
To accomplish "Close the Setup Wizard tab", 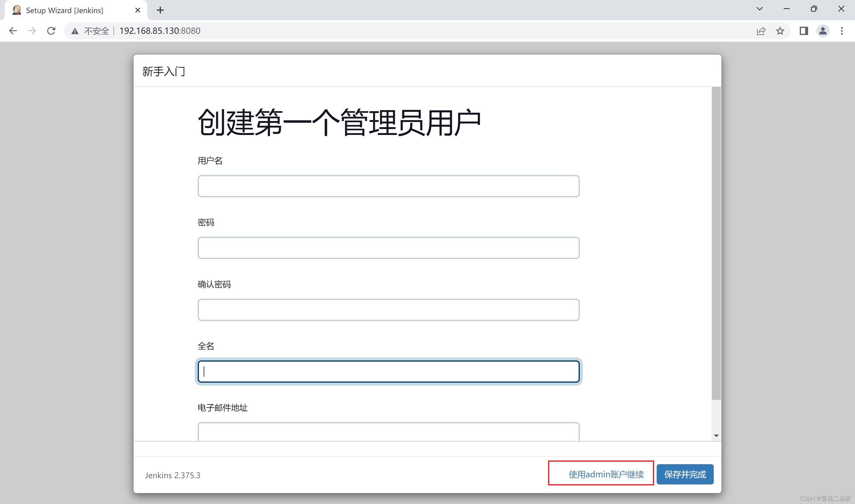I will [x=138, y=10].
